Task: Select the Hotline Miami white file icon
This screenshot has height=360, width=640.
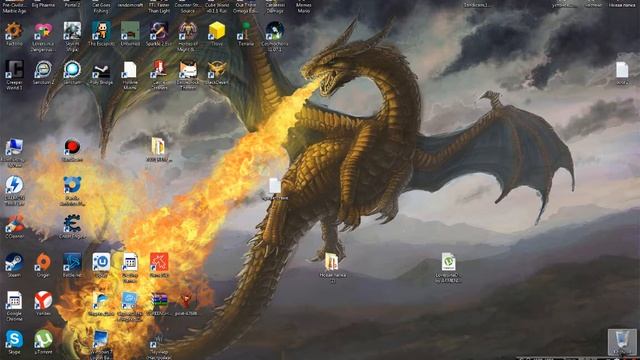Action: (x=130, y=71)
